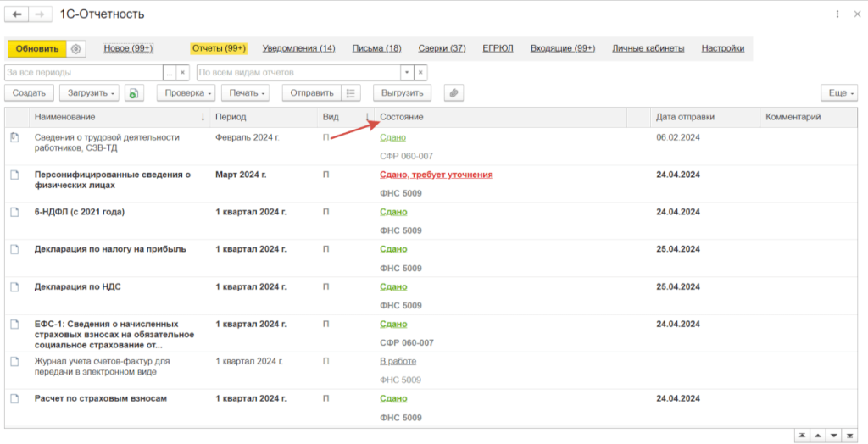Click the back navigation arrow
The height and width of the screenshot is (444, 868).
(x=17, y=14)
